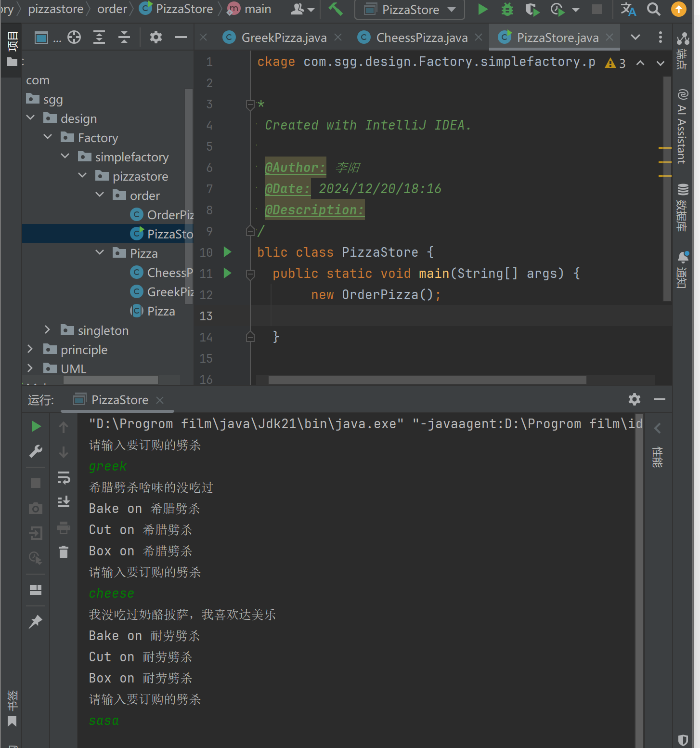
Task: Collapse the simplefactory folder
Action: point(65,157)
